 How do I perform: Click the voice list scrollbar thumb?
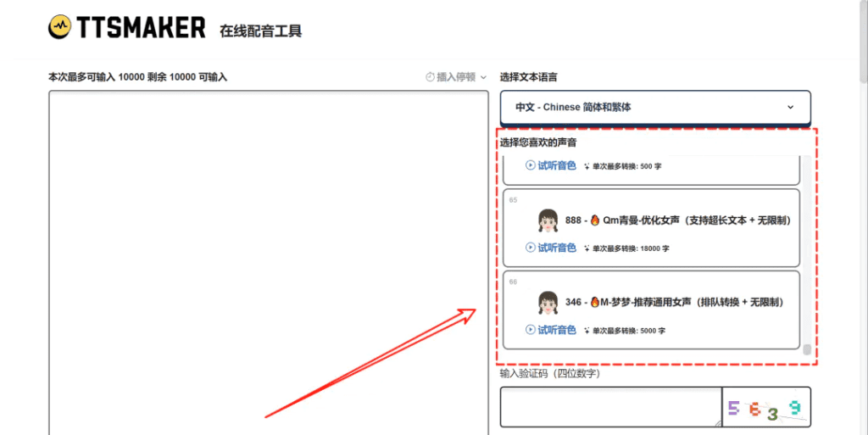point(807,349)
